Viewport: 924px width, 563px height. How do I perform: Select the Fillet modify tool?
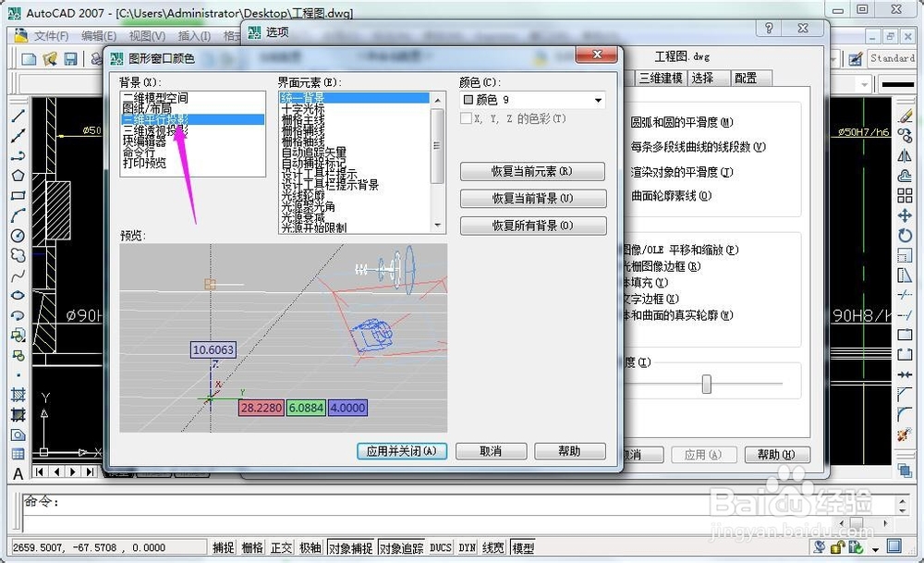(x=906, y=414)
